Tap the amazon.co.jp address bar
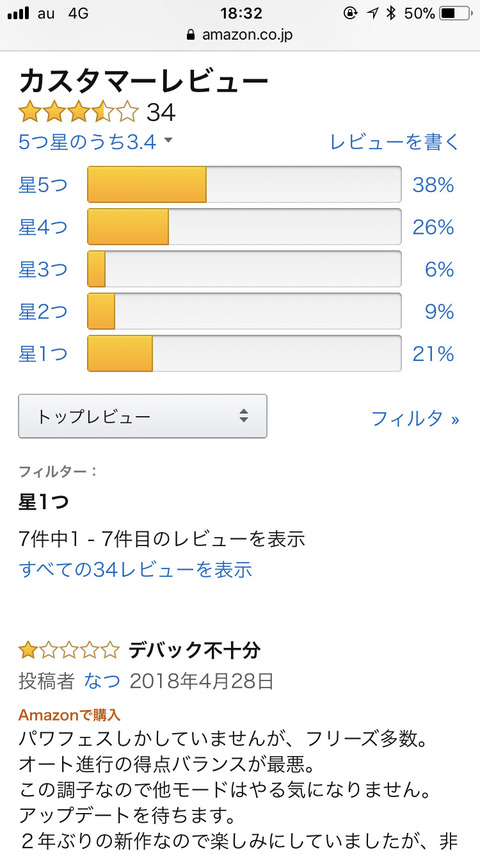The height and width of the screenshot is (854, 480). point(240,35)
